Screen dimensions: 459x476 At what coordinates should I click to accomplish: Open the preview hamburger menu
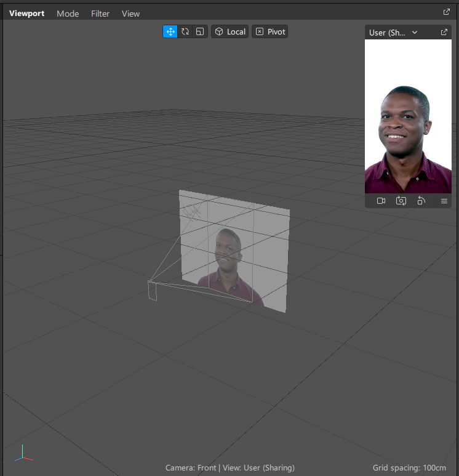click(444, 201)
